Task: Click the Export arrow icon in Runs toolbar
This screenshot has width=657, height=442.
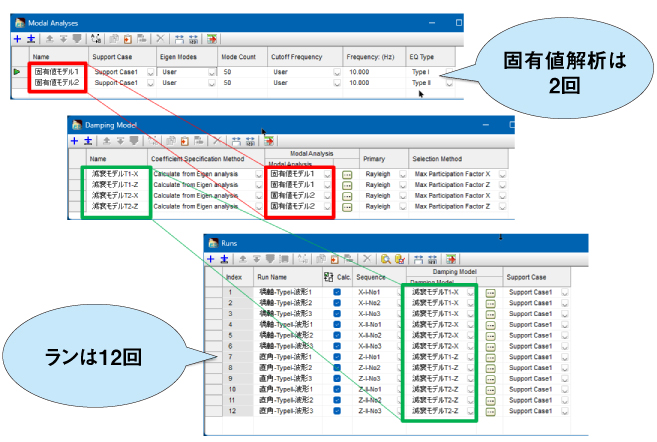Action: coord(451,259)
